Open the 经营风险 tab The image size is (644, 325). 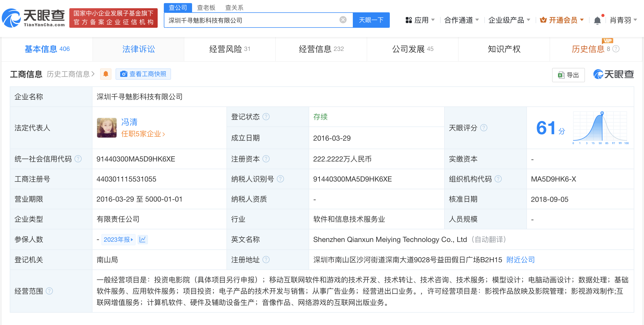[x=225, y=49]
